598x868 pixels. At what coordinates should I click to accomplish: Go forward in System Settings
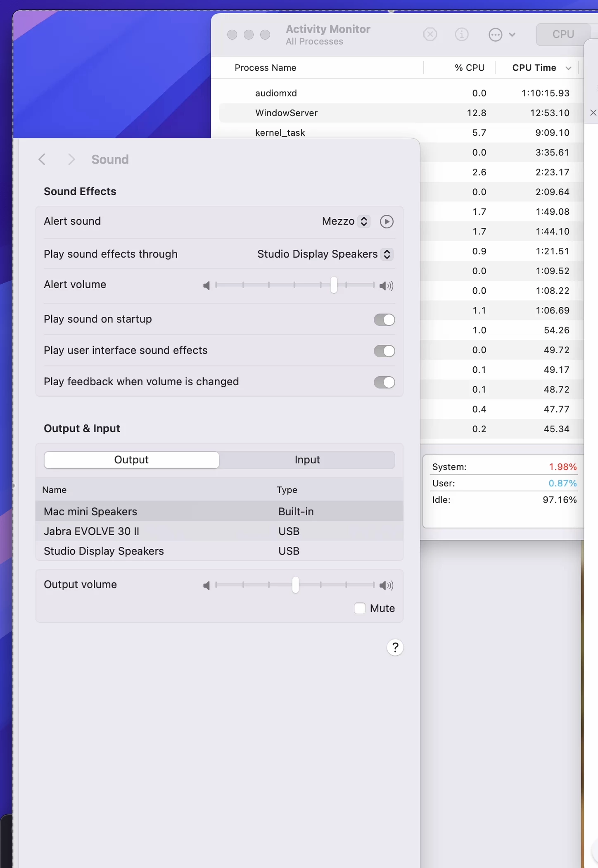click(x=71, y=159)
